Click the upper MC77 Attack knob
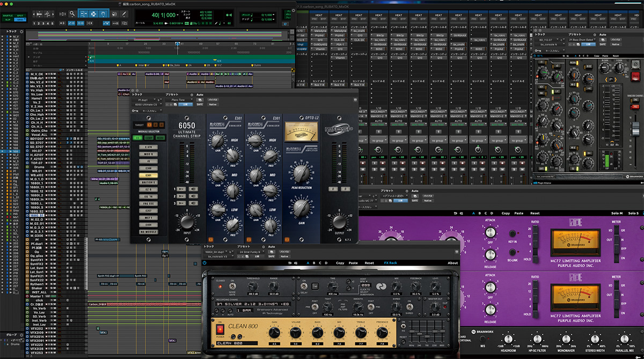The width and height of the screenshot is (644, 359). pos(489,232)
